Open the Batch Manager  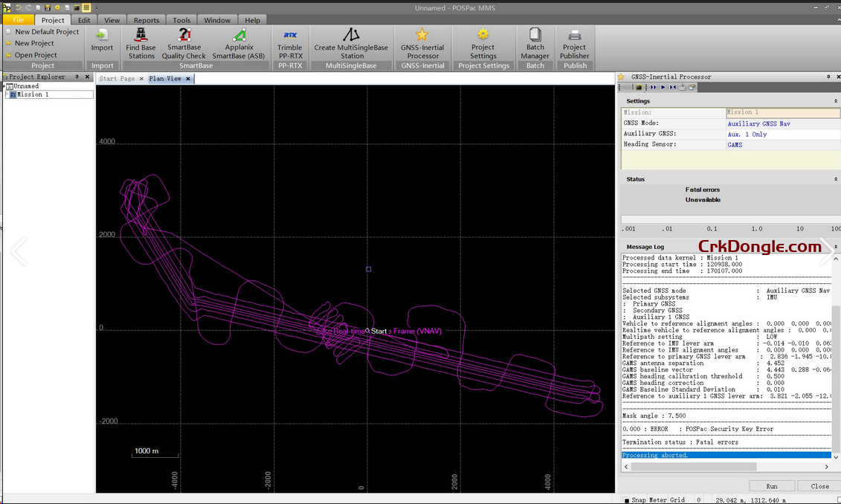tap(535, 45)
